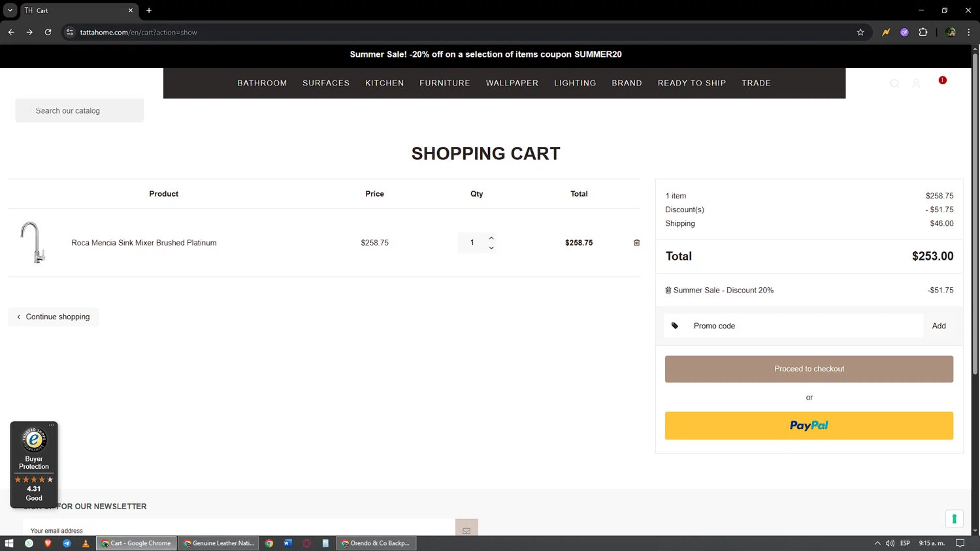Switch the ESP keyboard language indicator

pos(905,543)
